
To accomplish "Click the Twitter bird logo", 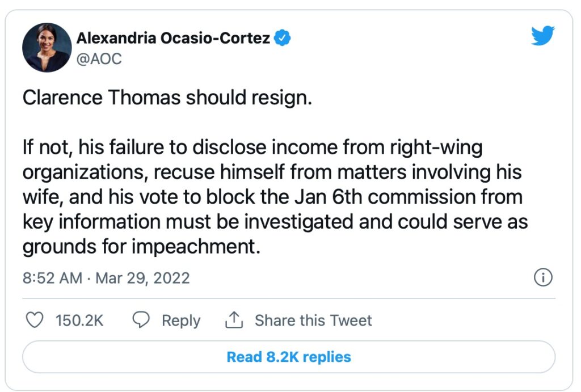I will click(x=543, y=37).
